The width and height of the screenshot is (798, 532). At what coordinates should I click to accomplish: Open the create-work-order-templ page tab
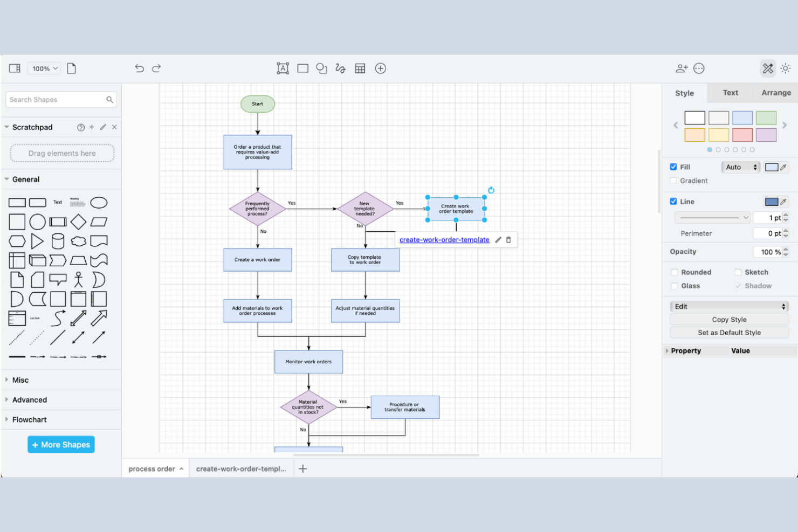click(x=241, y=468)
